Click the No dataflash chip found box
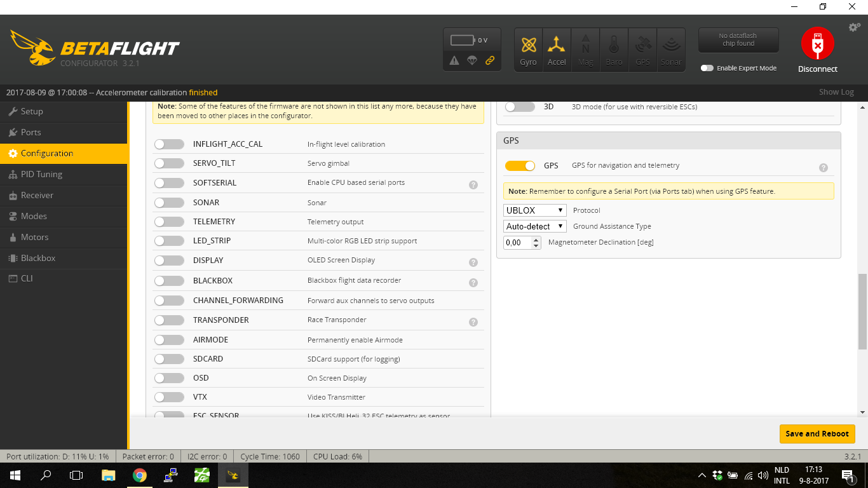868x488 pixels. click(738, 40)
